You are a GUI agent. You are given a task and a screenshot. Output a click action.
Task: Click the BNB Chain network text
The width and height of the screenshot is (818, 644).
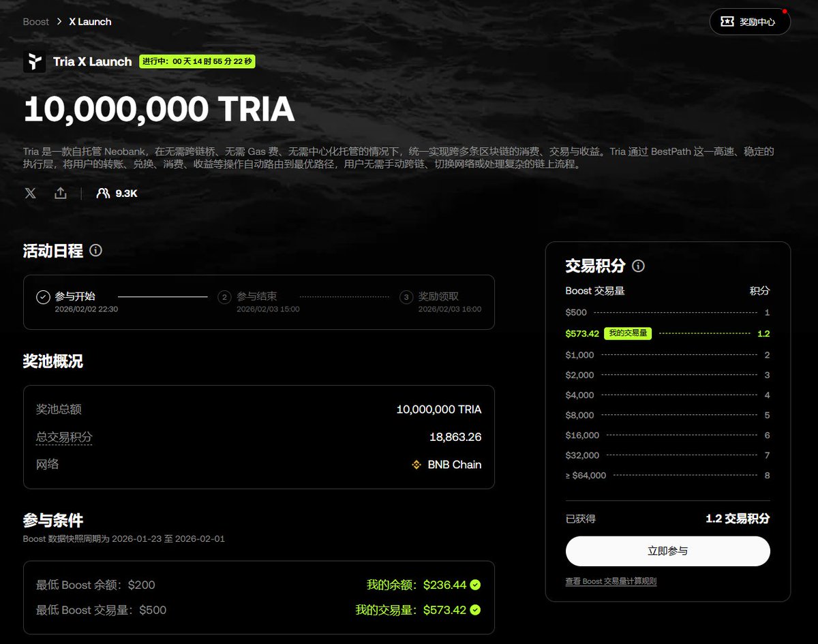click(455, 465)
